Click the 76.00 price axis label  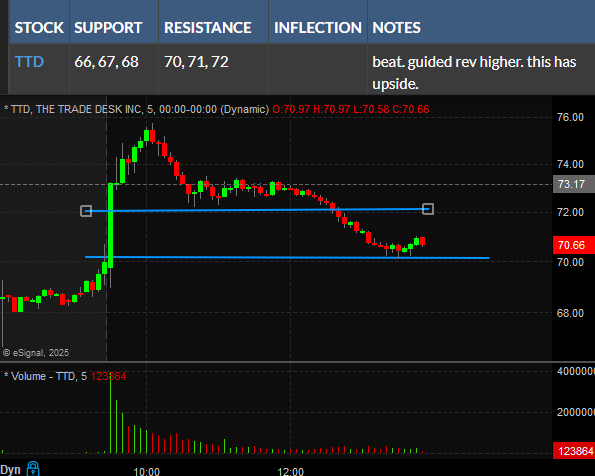[x=570, y=117]
